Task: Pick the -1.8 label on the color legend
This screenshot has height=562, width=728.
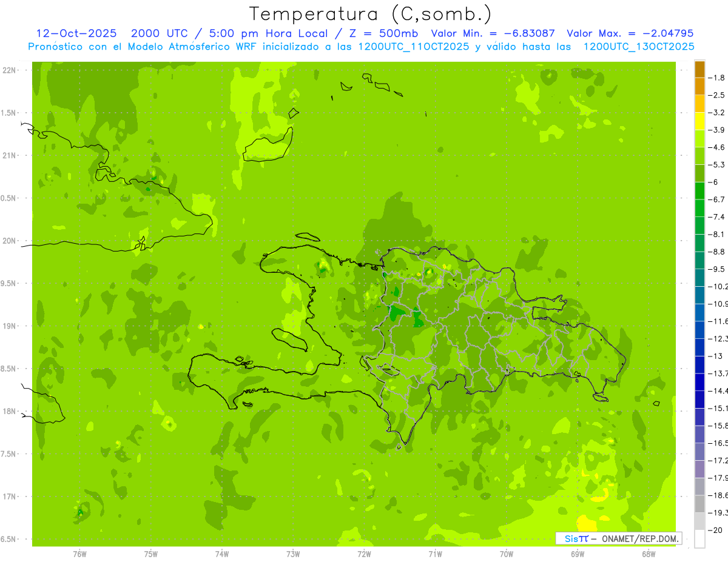Action: [x=718, y=78]
